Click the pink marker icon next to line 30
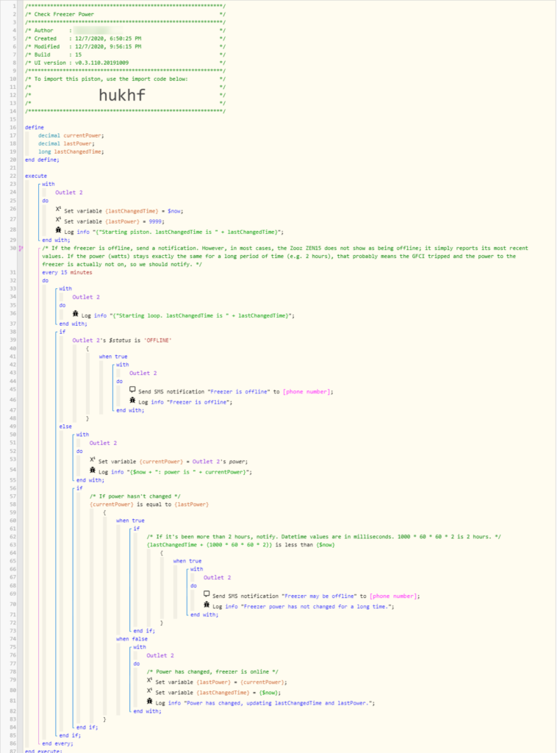560x753 pixels. (x=21, y=249)
